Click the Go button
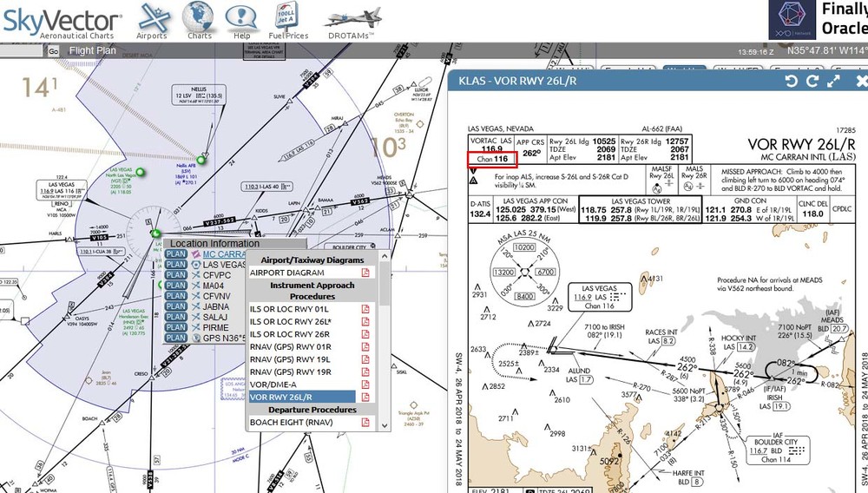Image resolution: width=868 pixels, height=493 pixels. point(53,51)
